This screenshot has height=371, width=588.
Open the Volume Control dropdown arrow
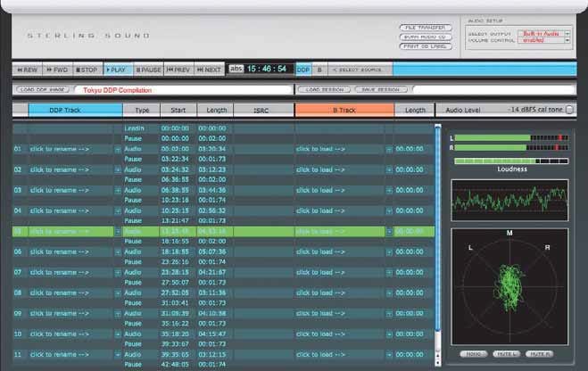[x=567, y=40]
